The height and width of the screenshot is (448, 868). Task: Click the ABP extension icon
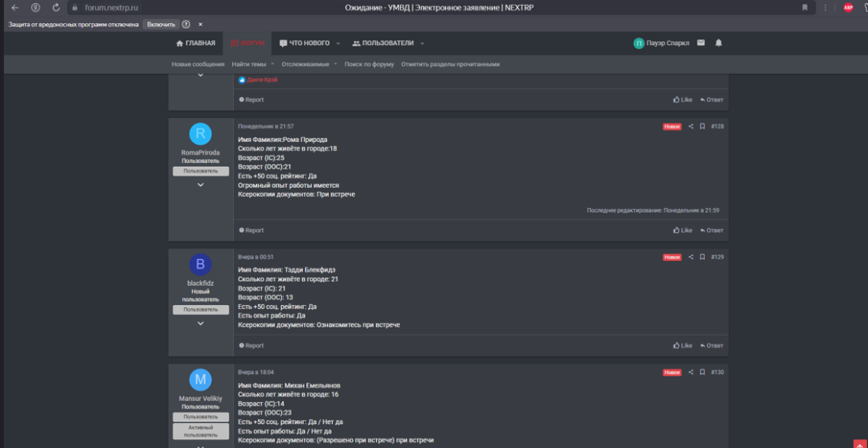[848, 7]
